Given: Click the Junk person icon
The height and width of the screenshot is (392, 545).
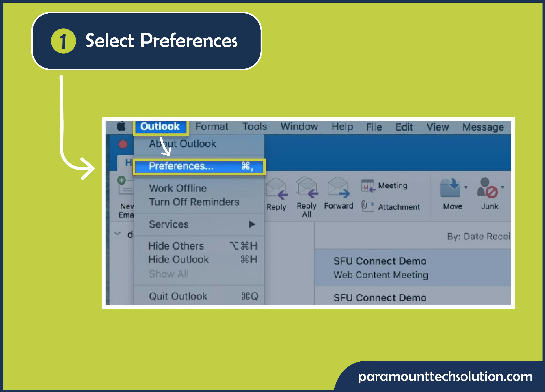Looking at the screenshot, I should tap(487, 188).
